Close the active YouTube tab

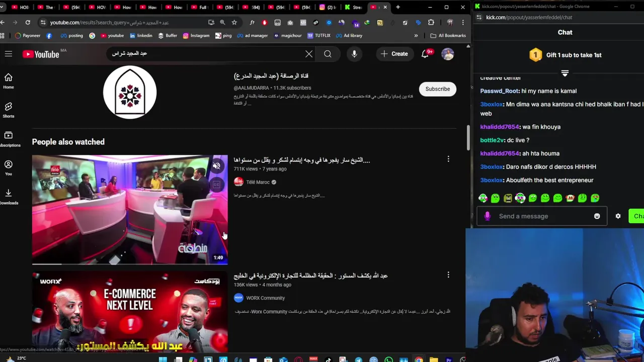(385, 7)
